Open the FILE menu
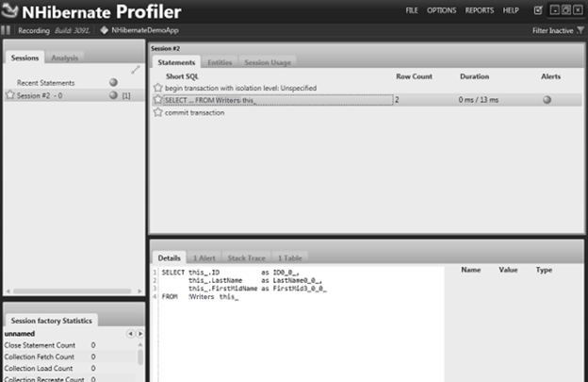 [412, 10]
